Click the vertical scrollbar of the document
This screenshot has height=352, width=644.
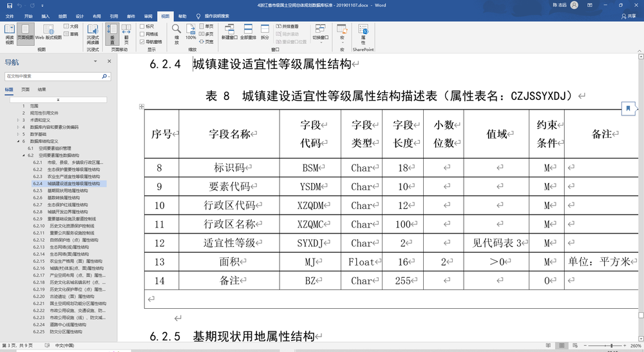(x=641, y=197)
